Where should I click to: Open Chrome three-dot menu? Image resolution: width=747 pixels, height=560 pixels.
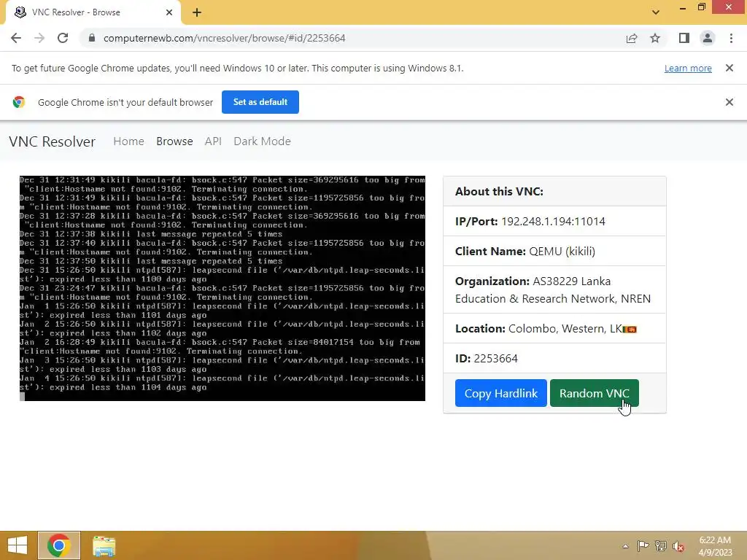coord(731,38)
